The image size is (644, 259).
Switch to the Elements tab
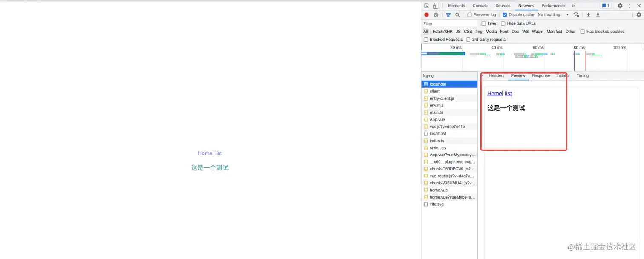point(456,6)
